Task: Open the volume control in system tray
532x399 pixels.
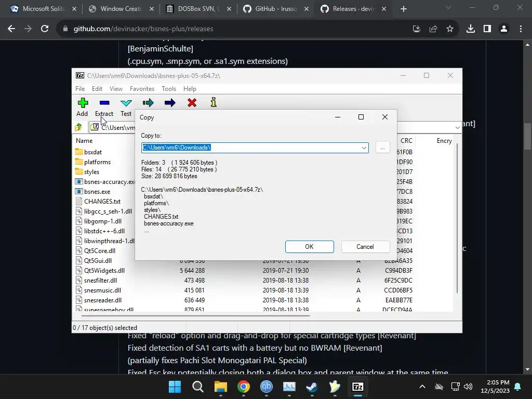Action: (468, 387)
